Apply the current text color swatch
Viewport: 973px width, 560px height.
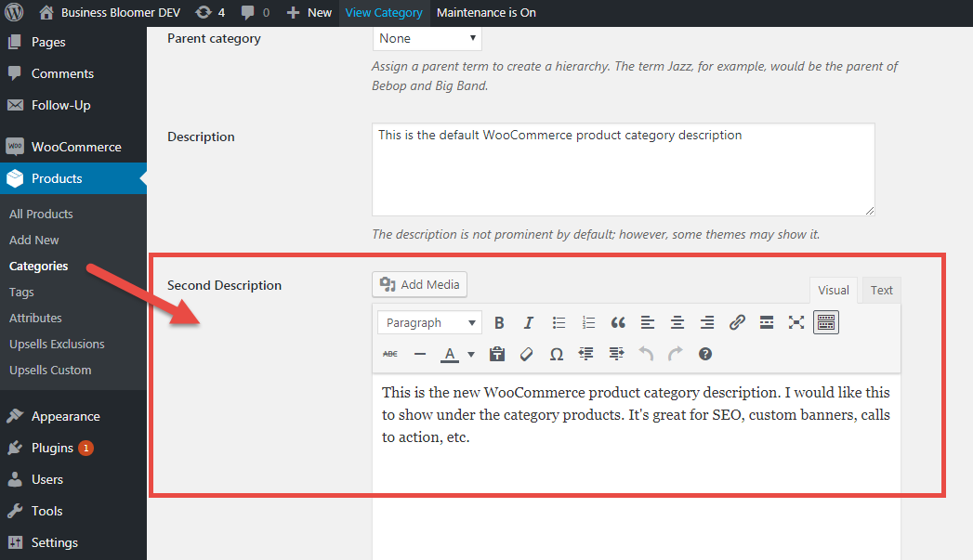[450, 354]
